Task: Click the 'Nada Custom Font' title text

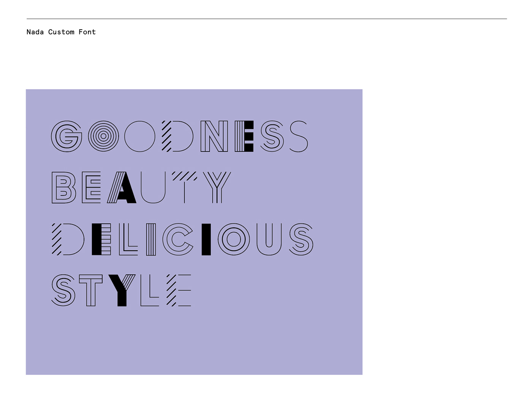Action: point(61,32)
